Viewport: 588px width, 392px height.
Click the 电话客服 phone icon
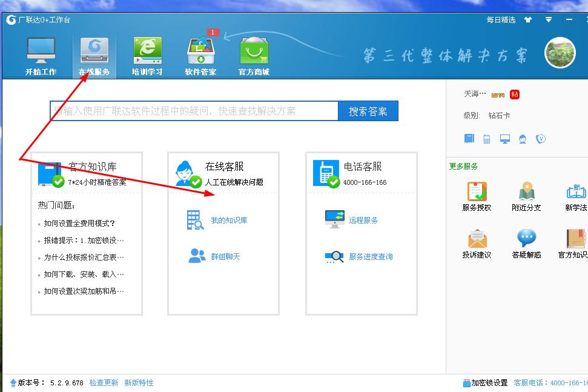tap(326, 174)
